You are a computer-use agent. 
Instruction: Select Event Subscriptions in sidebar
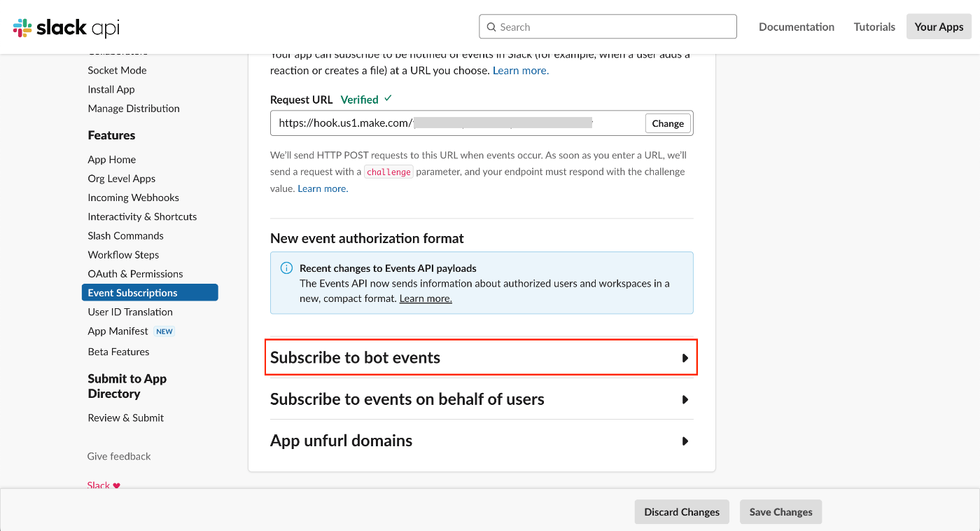click(150, 293)
